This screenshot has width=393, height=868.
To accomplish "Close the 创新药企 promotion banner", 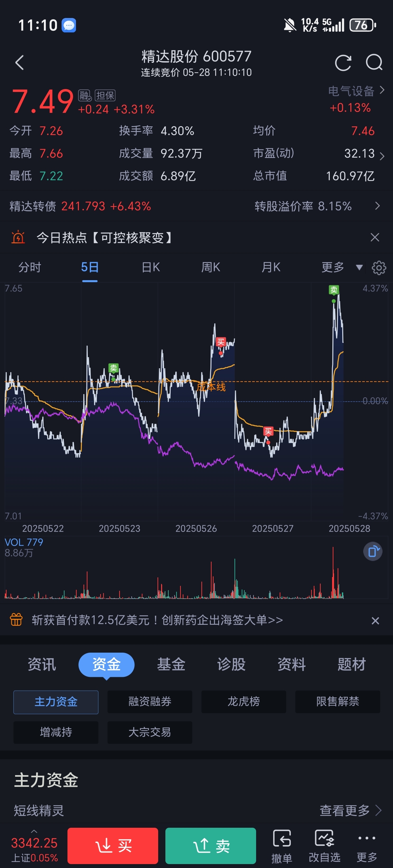I will click(375, 621).
